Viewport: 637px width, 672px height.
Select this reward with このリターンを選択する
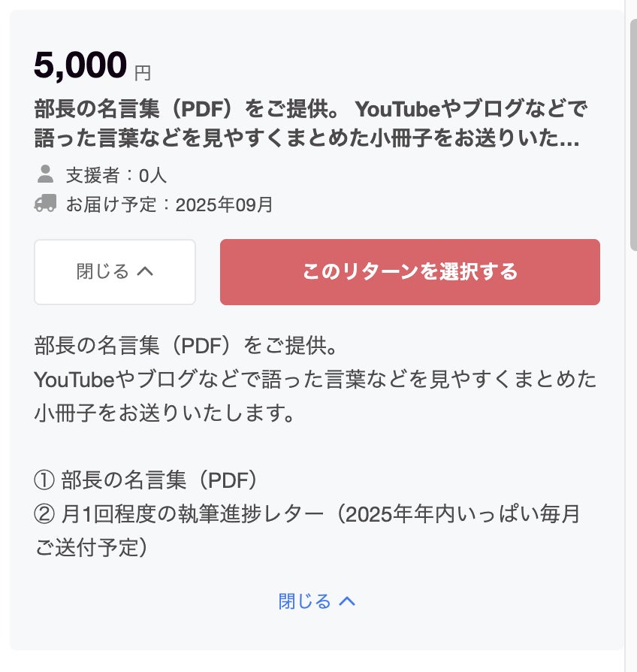(x=409, y=272)
